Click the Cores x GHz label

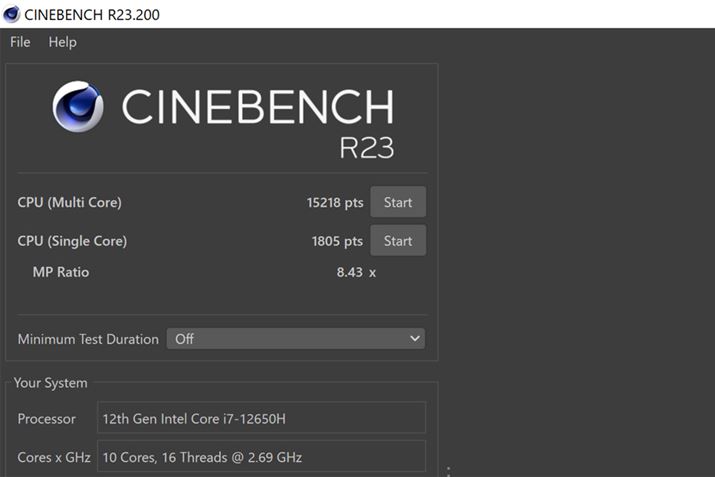click(54, 457)
